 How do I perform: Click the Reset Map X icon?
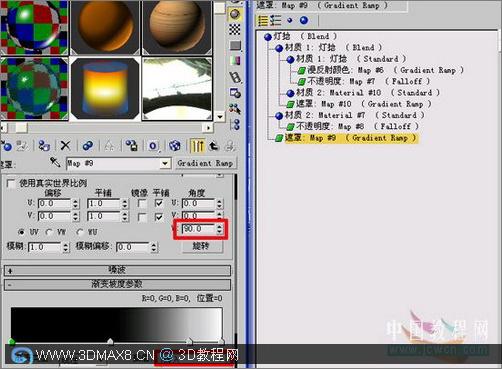point(66,146)
